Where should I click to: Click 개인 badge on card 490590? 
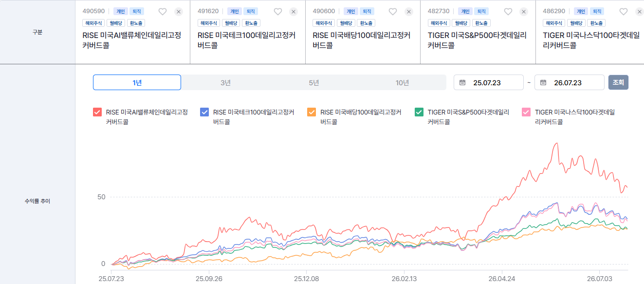(120, 11)
